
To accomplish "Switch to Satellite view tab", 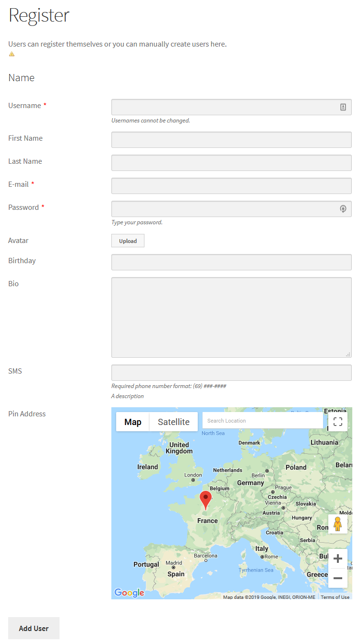I will pyautogui.click(x=174, y=422).
